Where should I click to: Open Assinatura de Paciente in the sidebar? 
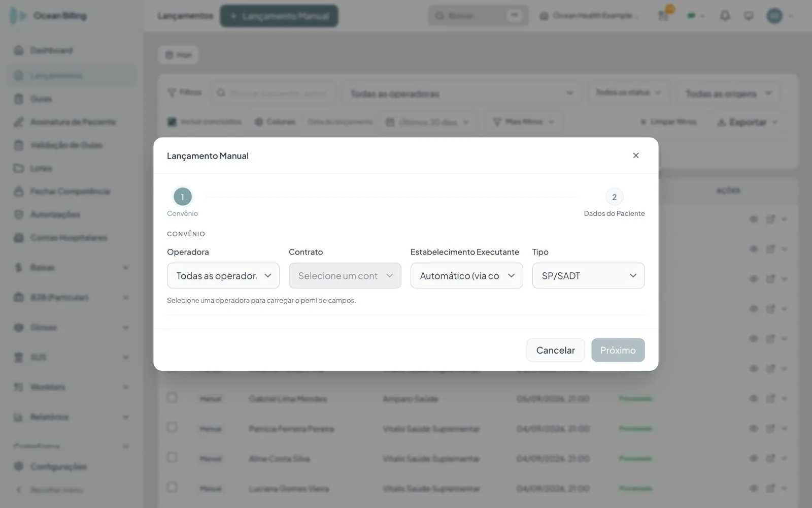pos(71,122)
